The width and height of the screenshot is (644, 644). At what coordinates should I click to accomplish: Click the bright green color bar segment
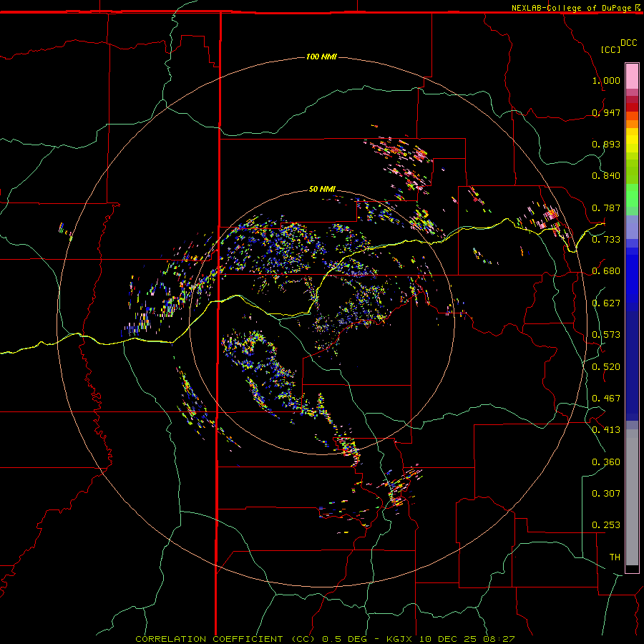tap(632, 195)
